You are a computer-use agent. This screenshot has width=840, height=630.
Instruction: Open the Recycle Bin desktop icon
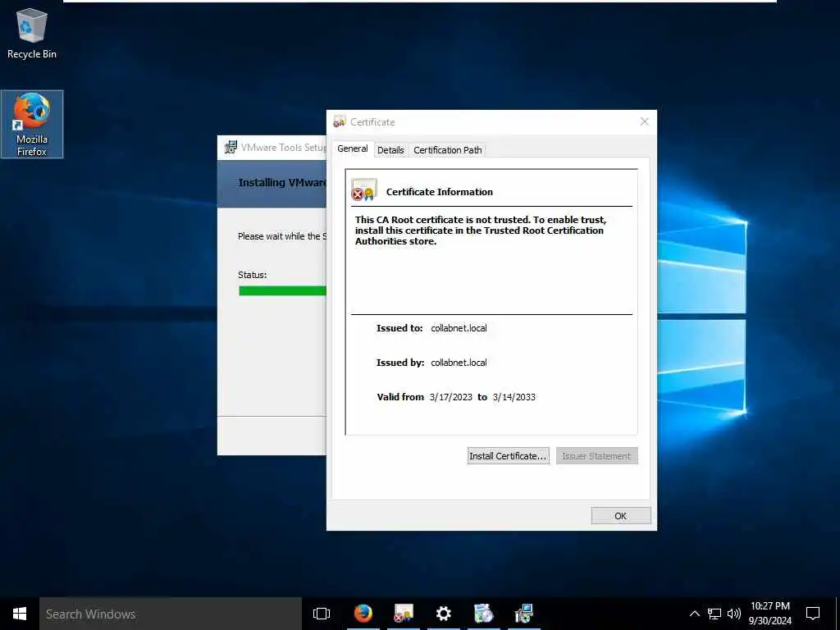[x=32, y=33]
